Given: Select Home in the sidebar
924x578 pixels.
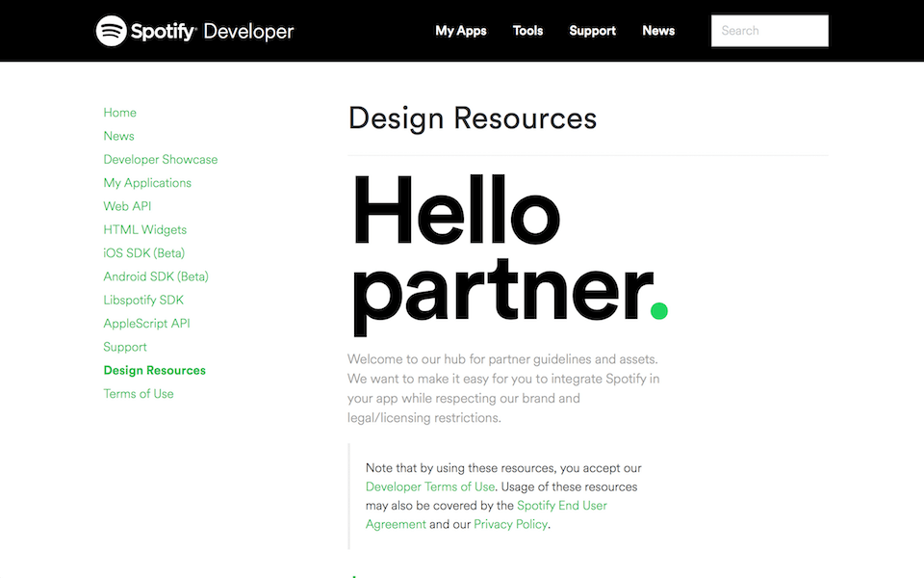Looking at the screenshot, I should [x=119, y=113].
